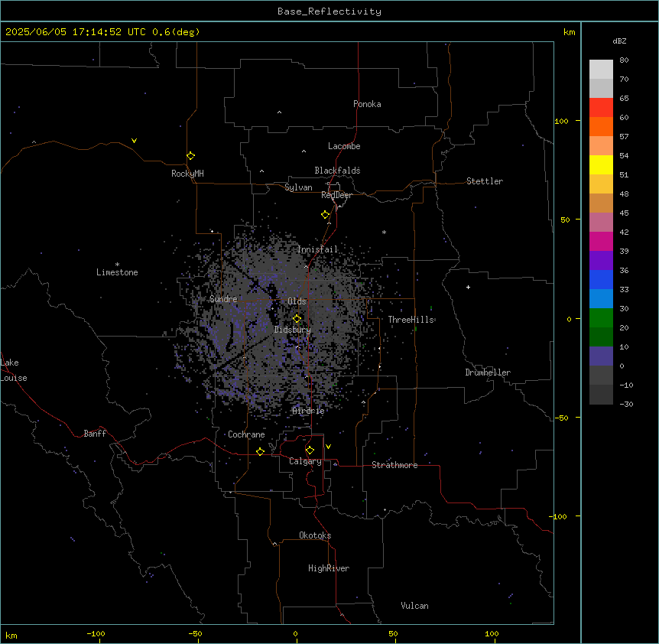Click the asterisk marker above Limestone
Image resolution: width=659 pixels, height=644 pixels.
pos(117,265)
